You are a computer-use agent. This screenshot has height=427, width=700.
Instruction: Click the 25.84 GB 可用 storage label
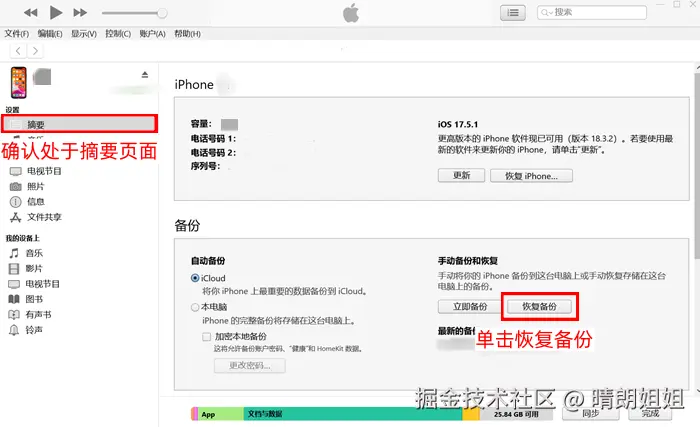pos(516,414)
